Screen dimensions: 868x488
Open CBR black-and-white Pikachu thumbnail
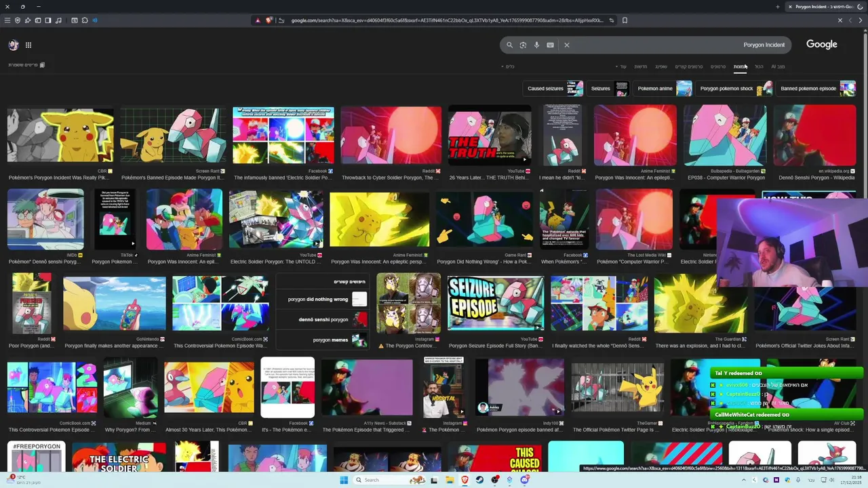click(x=60, y=136)
